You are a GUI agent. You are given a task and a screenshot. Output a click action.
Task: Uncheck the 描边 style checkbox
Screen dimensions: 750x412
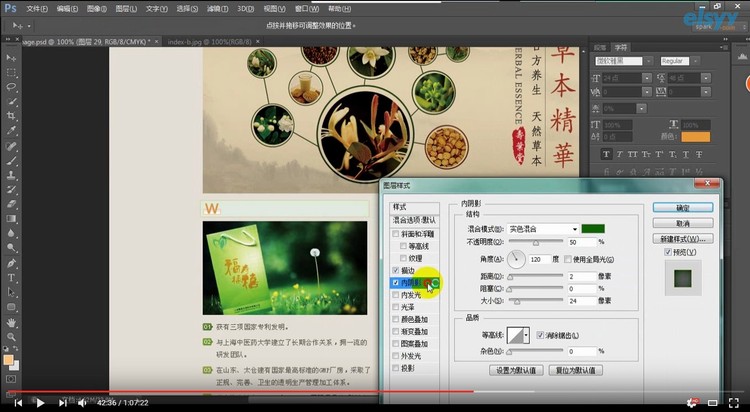point(396,270)
